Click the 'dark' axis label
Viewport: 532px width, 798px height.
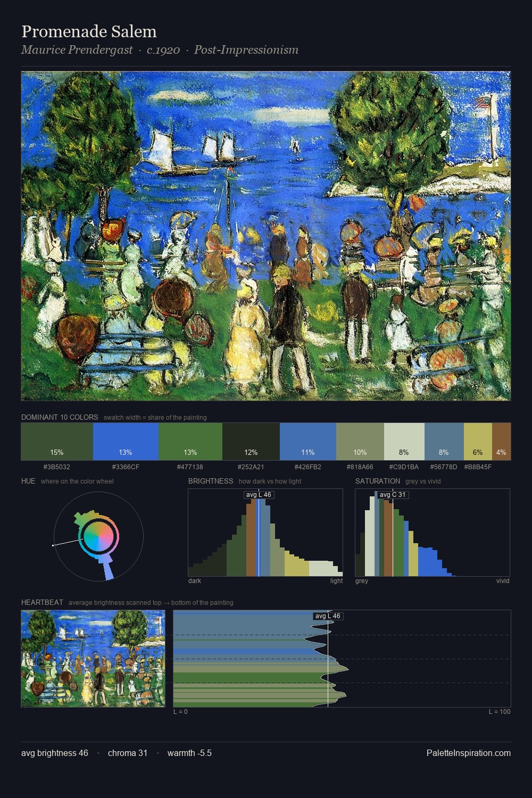tap(195, 581)
